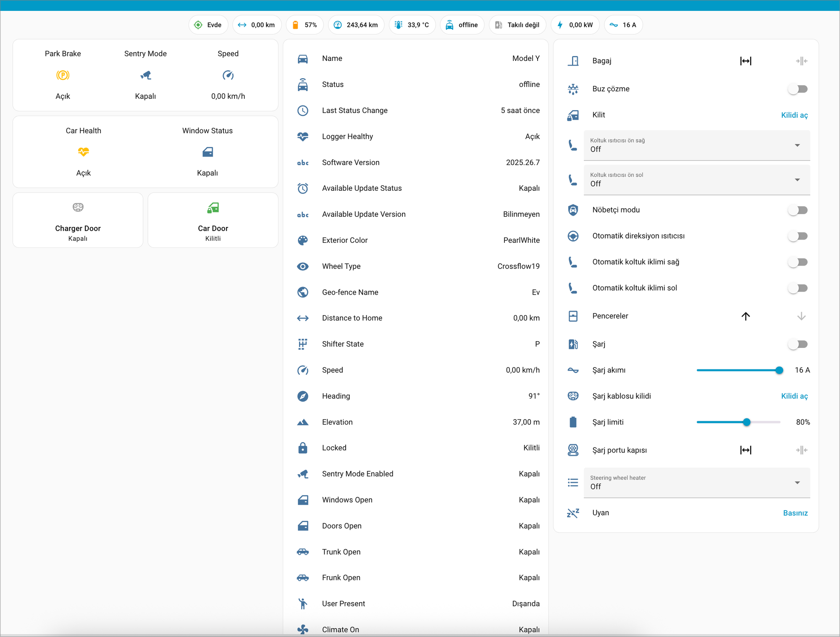Open Koltuk ısıtıcısı ön sağ dropdown

pos(696,145)
